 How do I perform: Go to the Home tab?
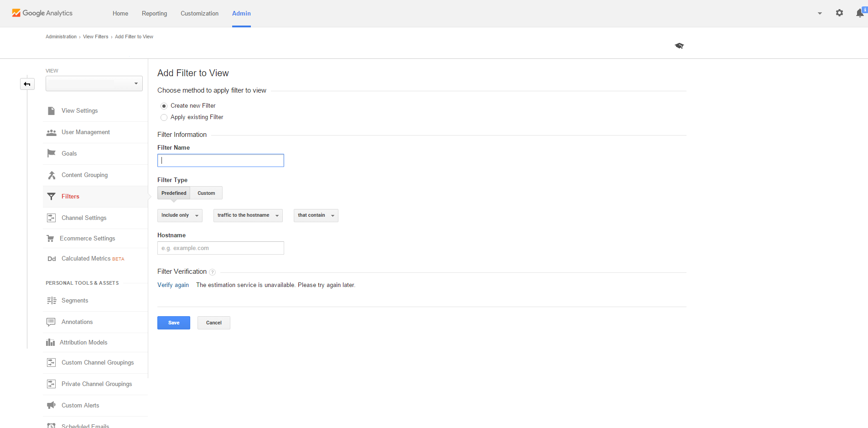coord(120,13)
